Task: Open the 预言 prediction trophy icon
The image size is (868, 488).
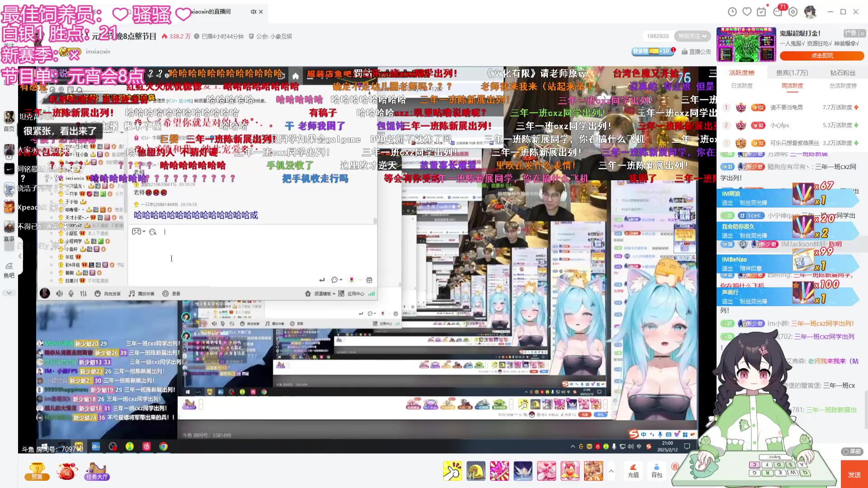Action: tap(37, 471)
